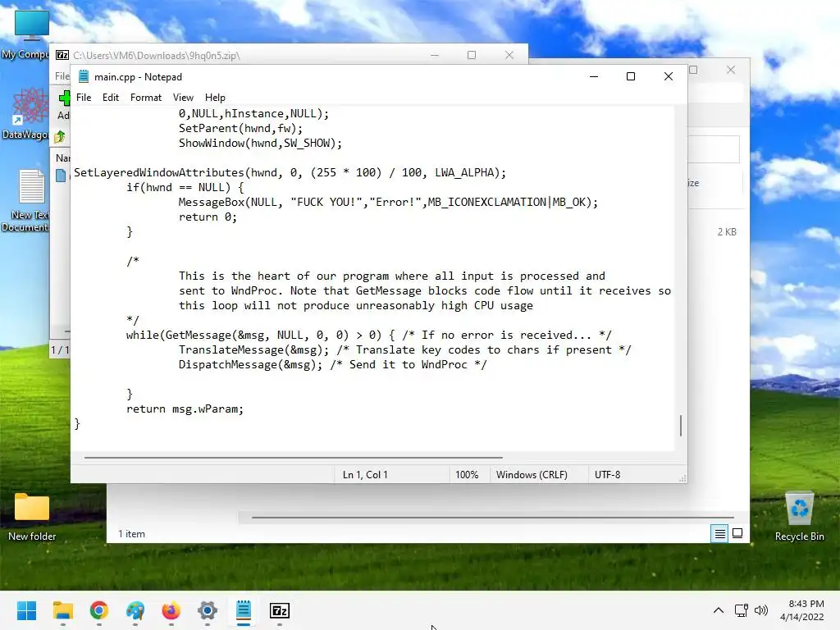Select the New folder desktop icon
Screen dimensions: 840x630
click(x=32, y=517)
